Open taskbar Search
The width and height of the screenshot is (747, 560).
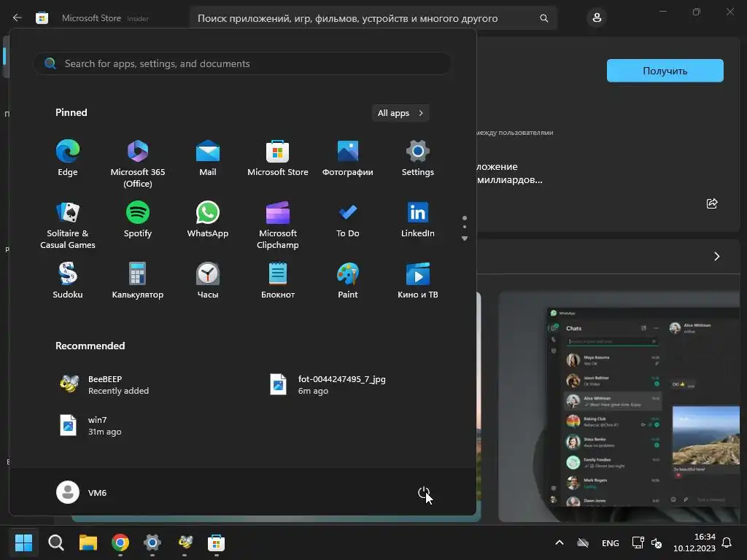55,542
